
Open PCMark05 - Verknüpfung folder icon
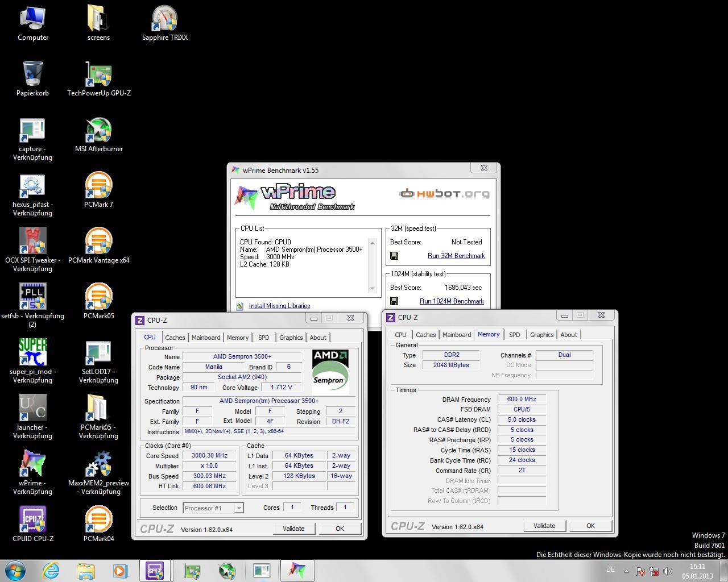(98, 418)
